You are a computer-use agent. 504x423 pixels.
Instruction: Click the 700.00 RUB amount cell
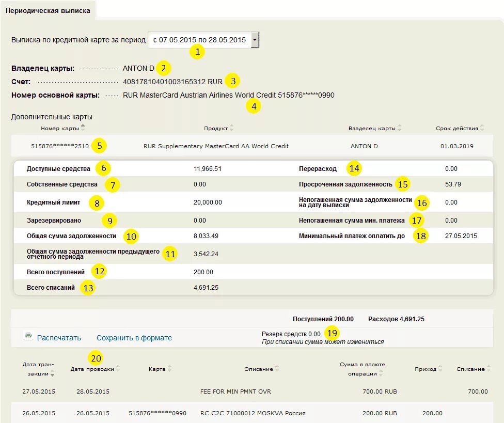(x=380, y=391)
